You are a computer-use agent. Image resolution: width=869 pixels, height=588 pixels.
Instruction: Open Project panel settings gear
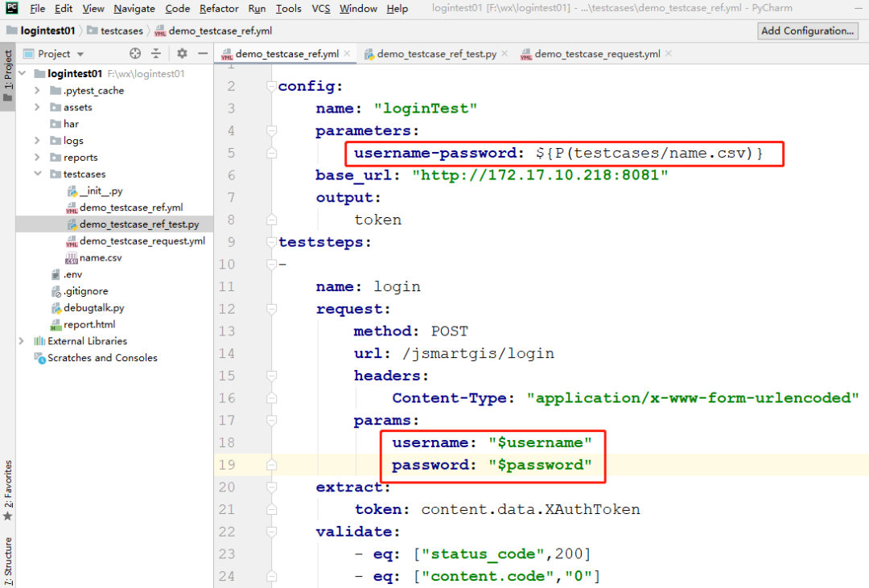pyautogui.click(x=182, y=53)
